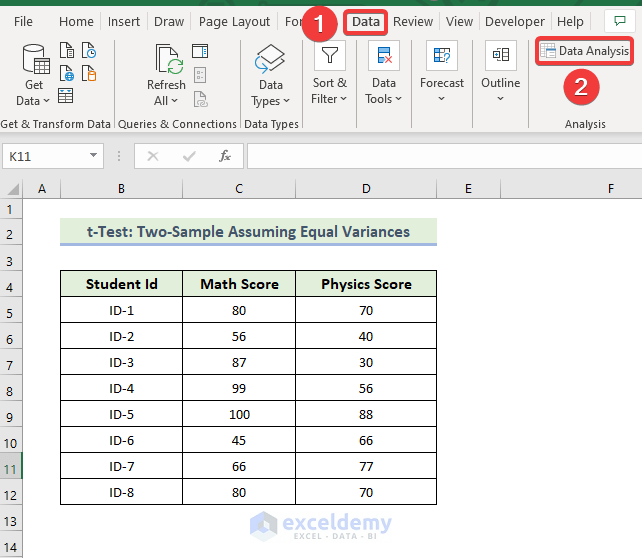
Task: Click the Cancel X formula button
Action: pos(153,156)
